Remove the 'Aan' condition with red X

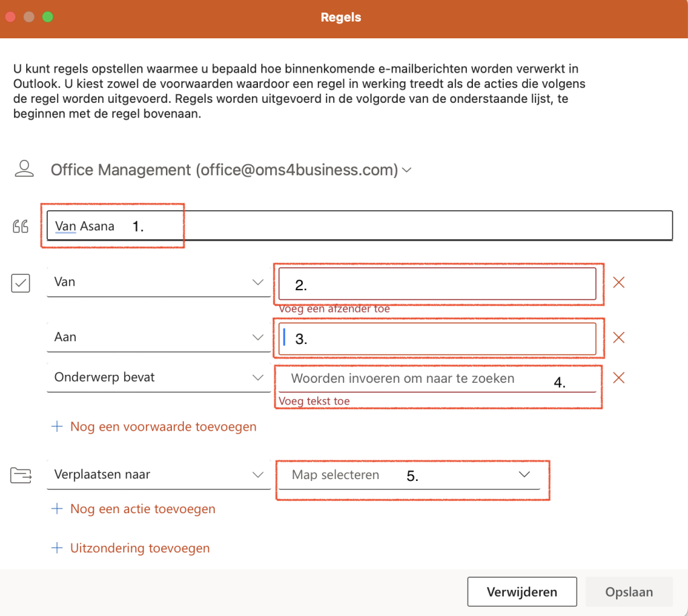coord(619,338)
